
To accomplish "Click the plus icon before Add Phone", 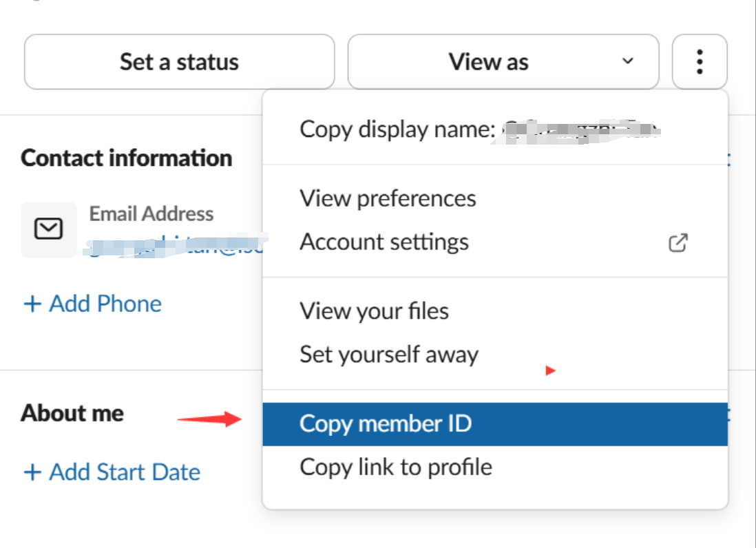I will coord(32,304).
